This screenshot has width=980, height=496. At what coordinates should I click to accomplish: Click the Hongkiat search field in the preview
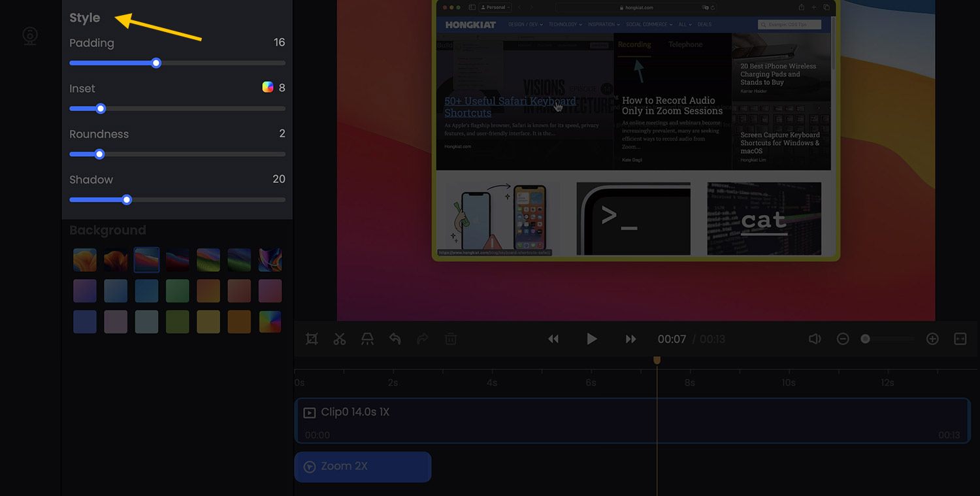(789, 24)
